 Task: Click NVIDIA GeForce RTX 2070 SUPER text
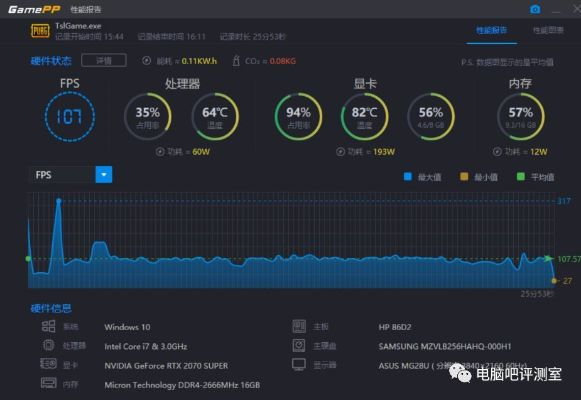pyautogui.click(x=166, y=366)
